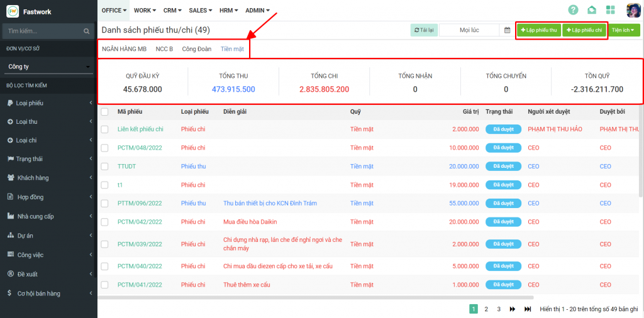This screenshot has height=318, width=644.
Task: Expand the Tiện ích dropdown button
Action: click(x=625, y=30)
